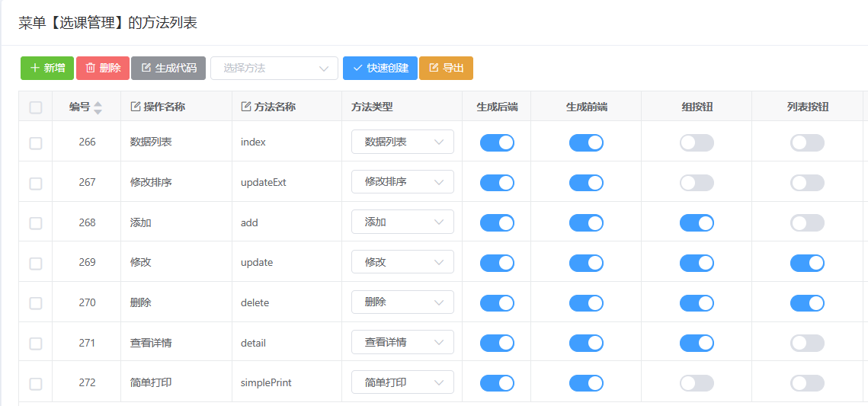The image size is (868, 406).
Task: Click the simplePrint method name cell
Action: [266, 382]
